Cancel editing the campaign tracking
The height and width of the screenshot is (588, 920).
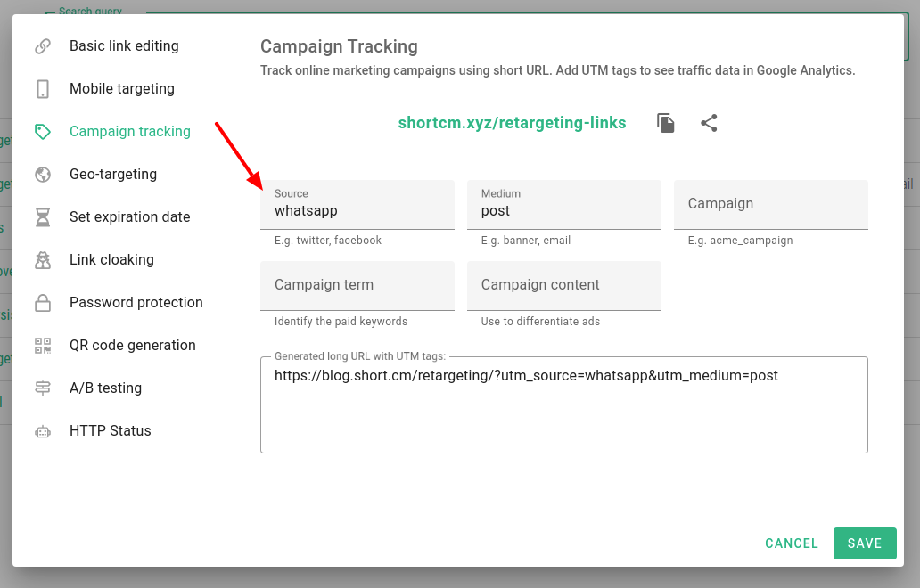point(791,543)
